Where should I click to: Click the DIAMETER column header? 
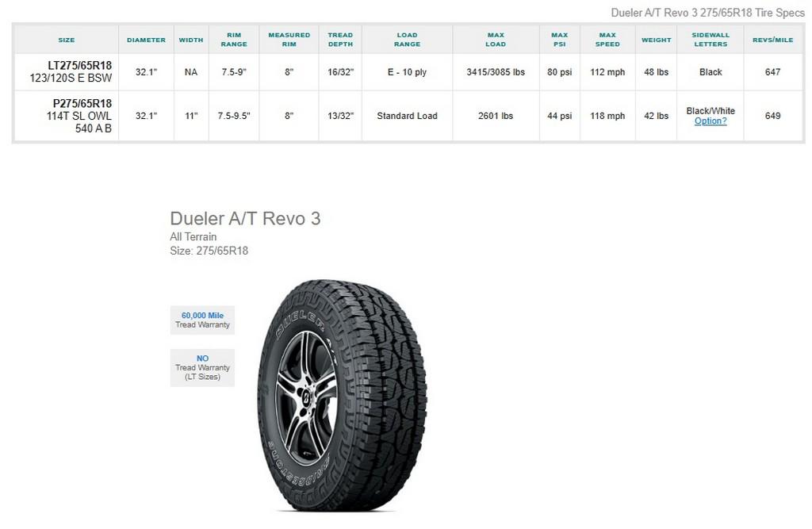[145, 39]
